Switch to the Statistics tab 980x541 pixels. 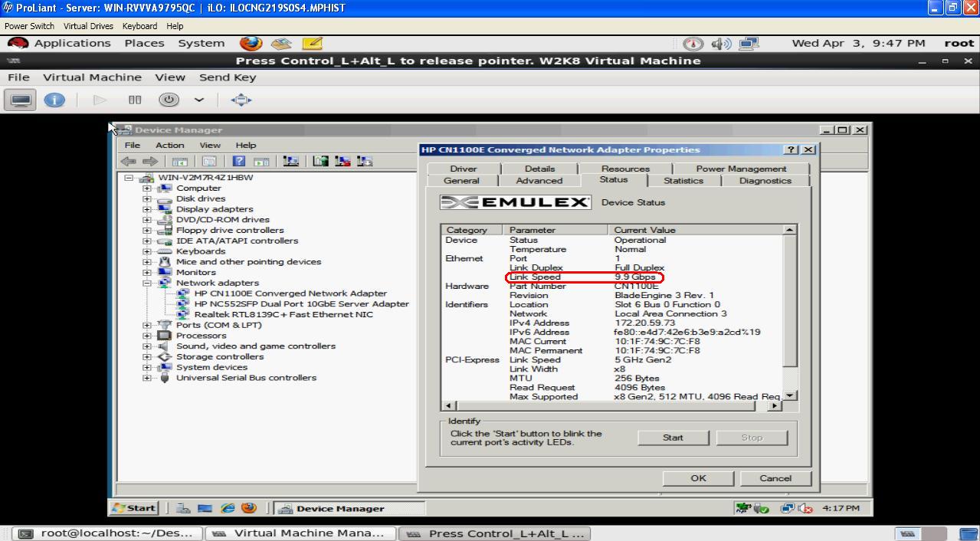coord(683,181)
